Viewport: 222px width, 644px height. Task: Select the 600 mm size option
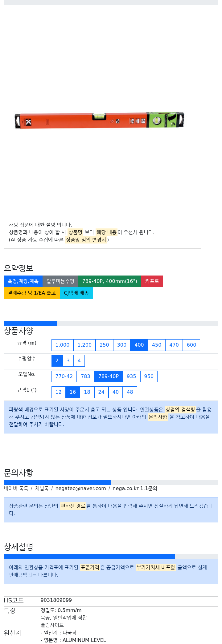(x=191, y=345)
